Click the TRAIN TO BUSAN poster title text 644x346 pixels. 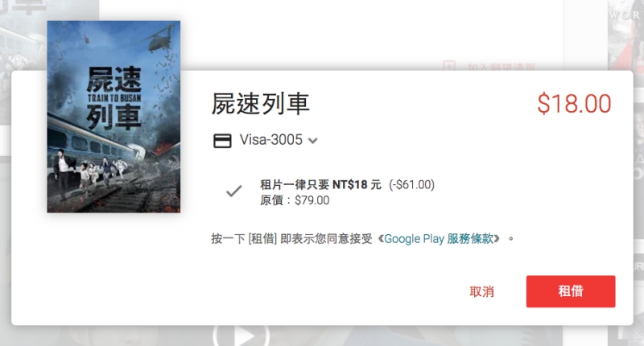tap(114, 98)
